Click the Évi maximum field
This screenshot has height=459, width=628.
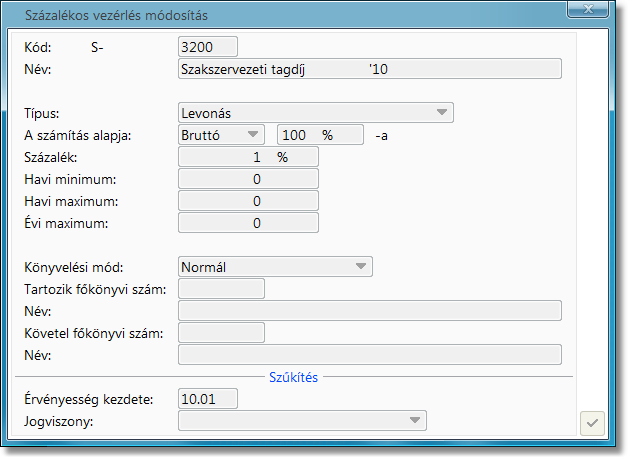[x=248, y=223]
